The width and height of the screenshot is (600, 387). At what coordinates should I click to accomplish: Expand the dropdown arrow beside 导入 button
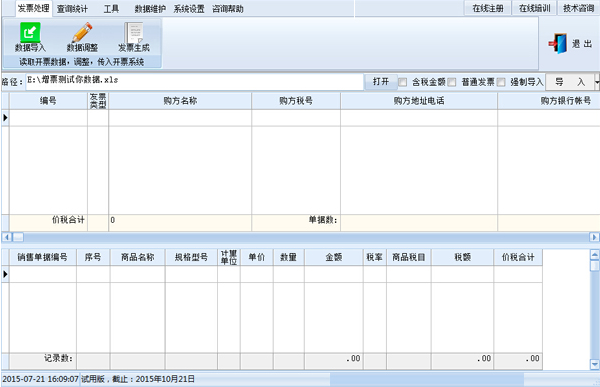[x=597, y=82]
